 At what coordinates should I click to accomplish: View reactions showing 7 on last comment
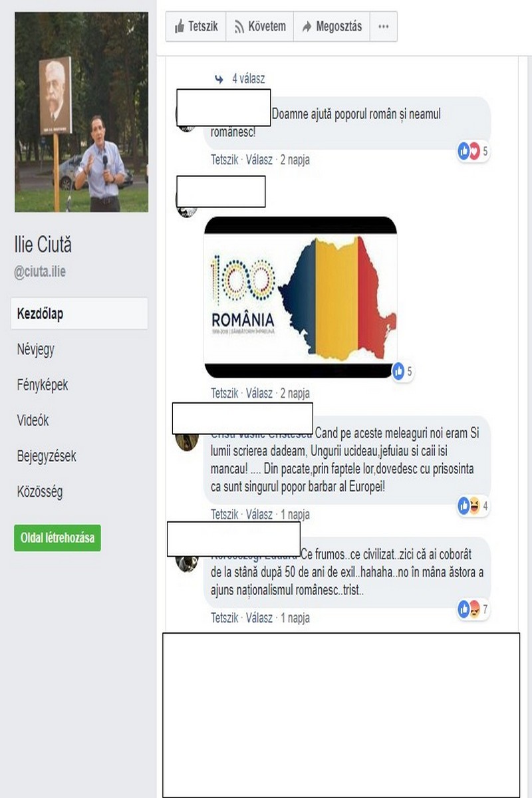pyautogui.click(x=473, y=608)
